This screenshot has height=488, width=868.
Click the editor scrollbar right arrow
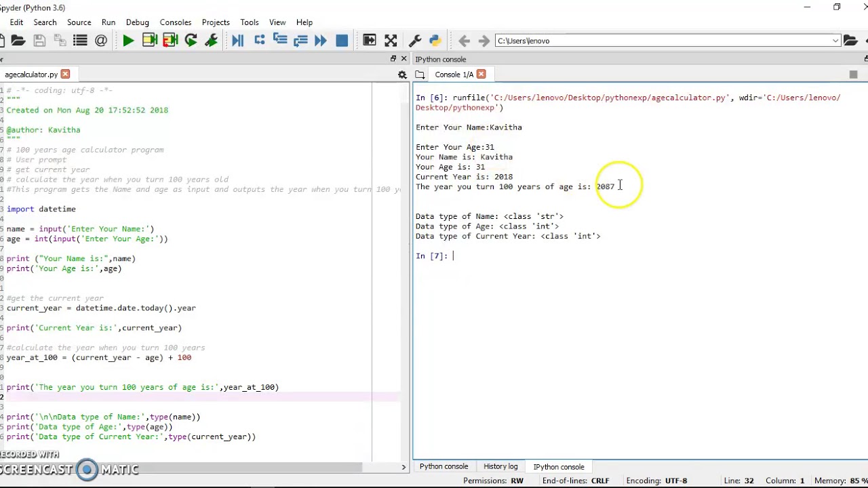pos(403,467)
